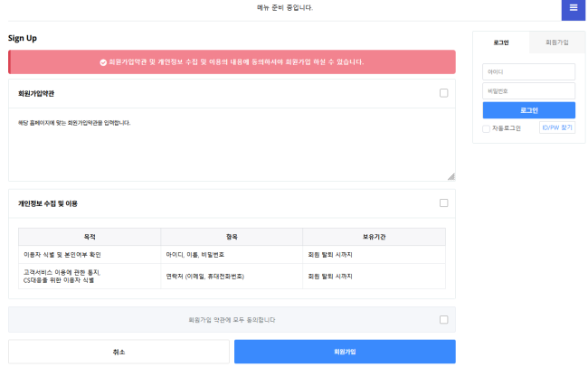Screen dimensions: 588x367
Task: Tick the agree-to-all terms checkbox
Action: tap(443, 319)
